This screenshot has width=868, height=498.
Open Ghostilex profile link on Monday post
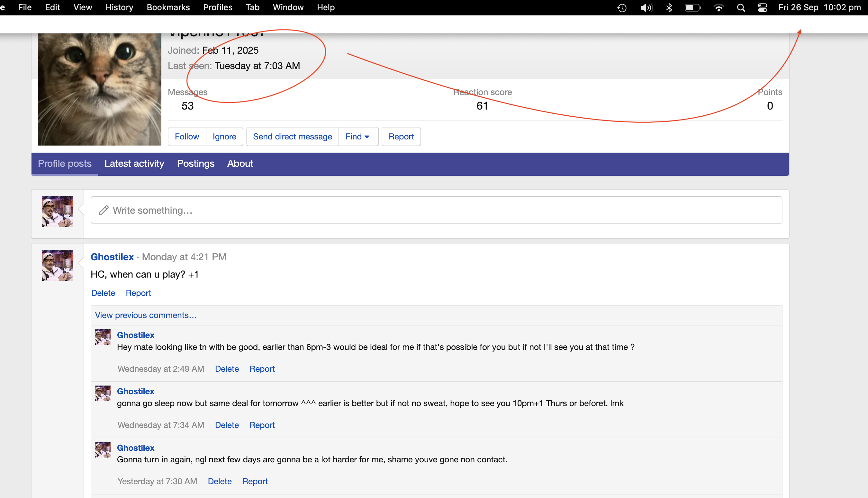click(x=112, y=257)
